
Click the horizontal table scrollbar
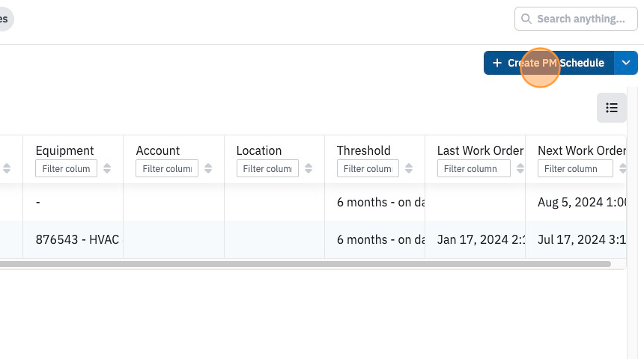306,264
